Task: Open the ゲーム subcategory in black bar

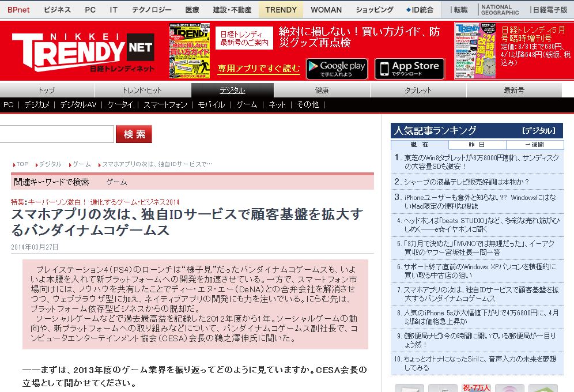Action: coord(247,105)
